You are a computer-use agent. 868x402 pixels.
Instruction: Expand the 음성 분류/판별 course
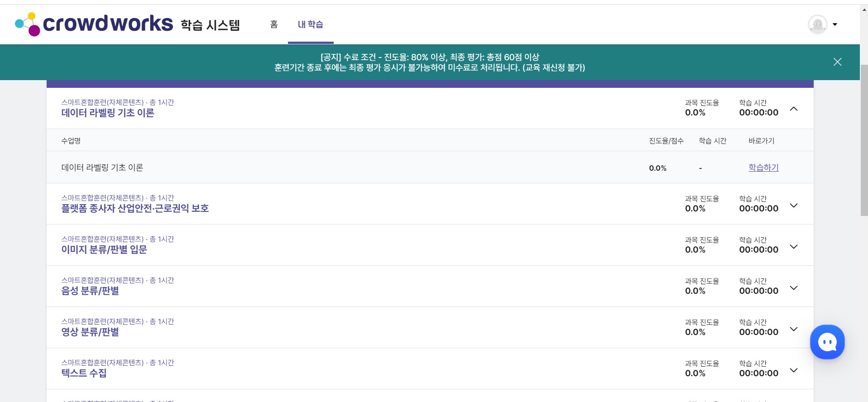coord(794,287)
